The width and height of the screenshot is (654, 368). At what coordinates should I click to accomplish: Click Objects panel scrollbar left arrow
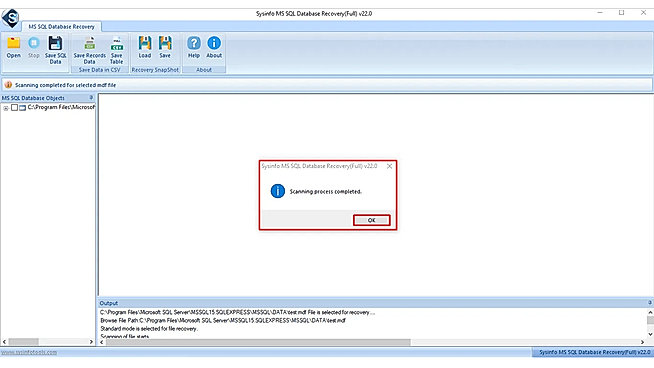point(4,342)
